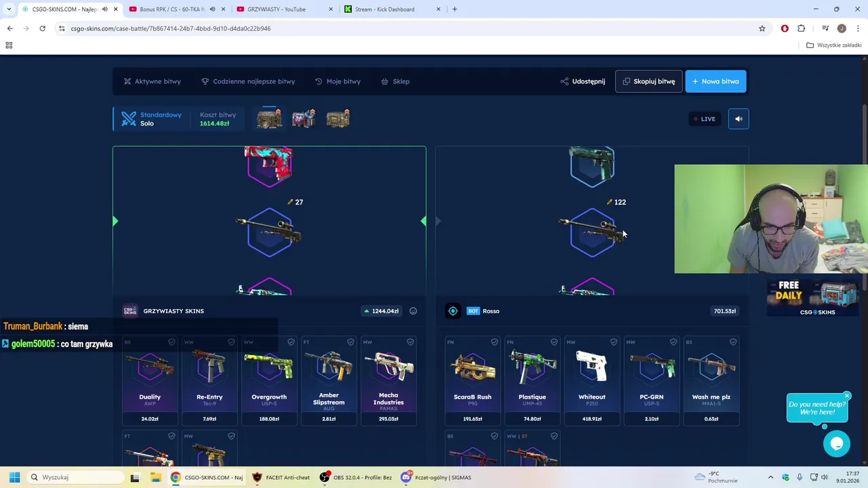This screenshot has width=868, height=488.
Task: Click Nowa bitwa button
Action: tap(715, 81)
